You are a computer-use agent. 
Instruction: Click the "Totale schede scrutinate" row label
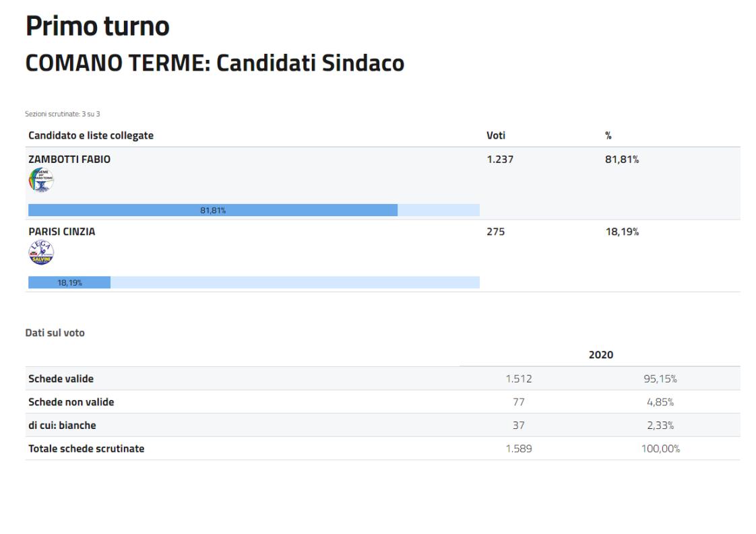pyautogui.click(x=86, y=448)
